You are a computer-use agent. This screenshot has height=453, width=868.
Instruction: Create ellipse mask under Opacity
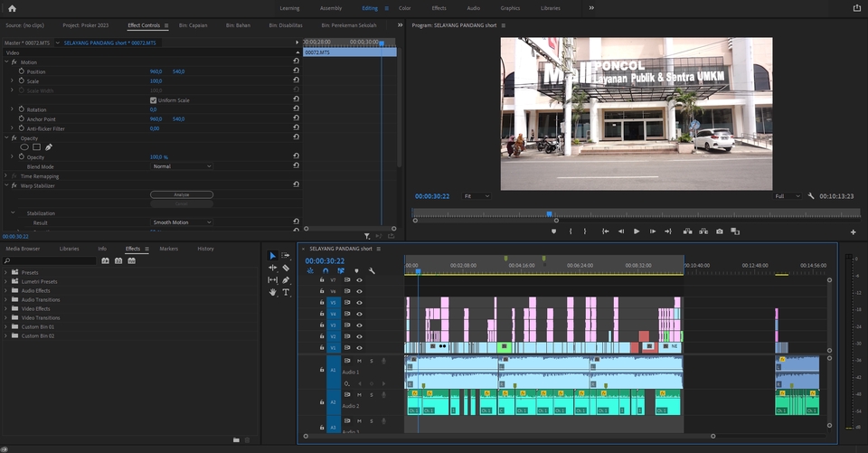[24, 147]
